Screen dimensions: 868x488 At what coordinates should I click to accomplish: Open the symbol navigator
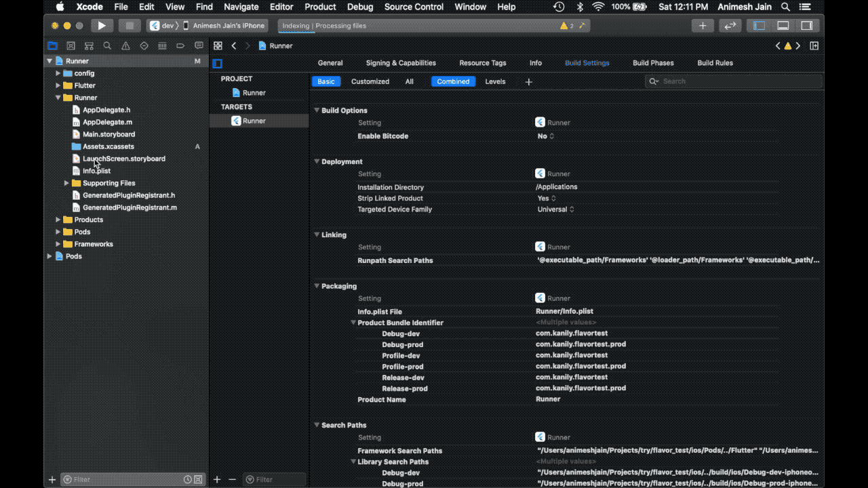[89, 46]
